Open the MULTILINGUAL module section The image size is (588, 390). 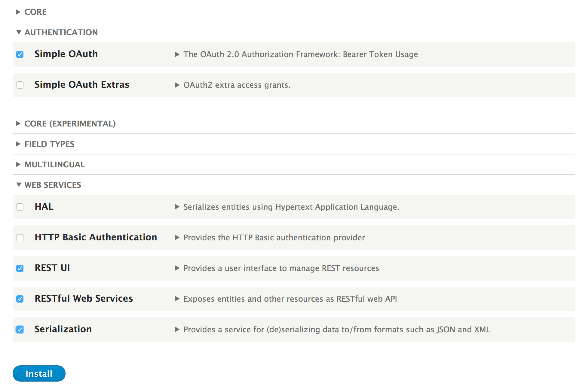coord(54,165)
